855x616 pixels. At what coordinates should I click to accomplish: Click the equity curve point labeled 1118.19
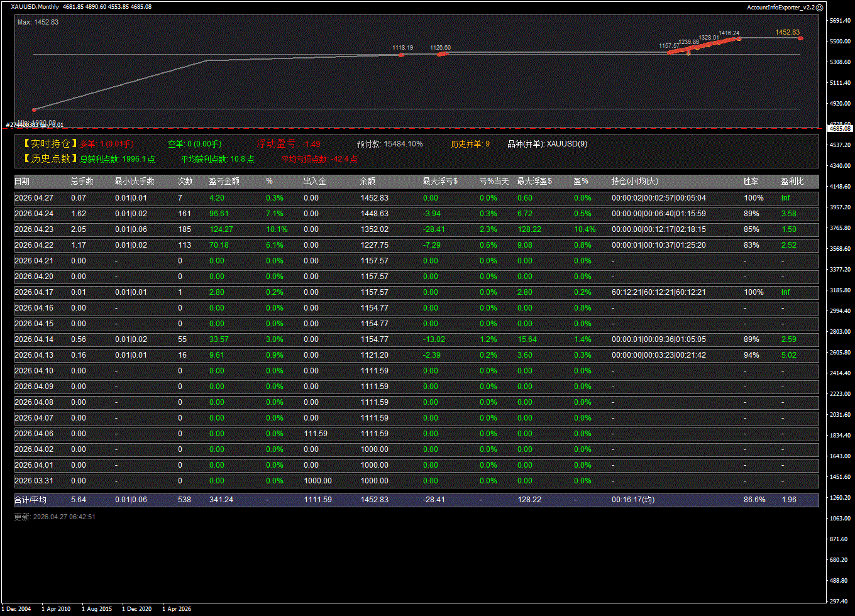click(x=401, y=55)
